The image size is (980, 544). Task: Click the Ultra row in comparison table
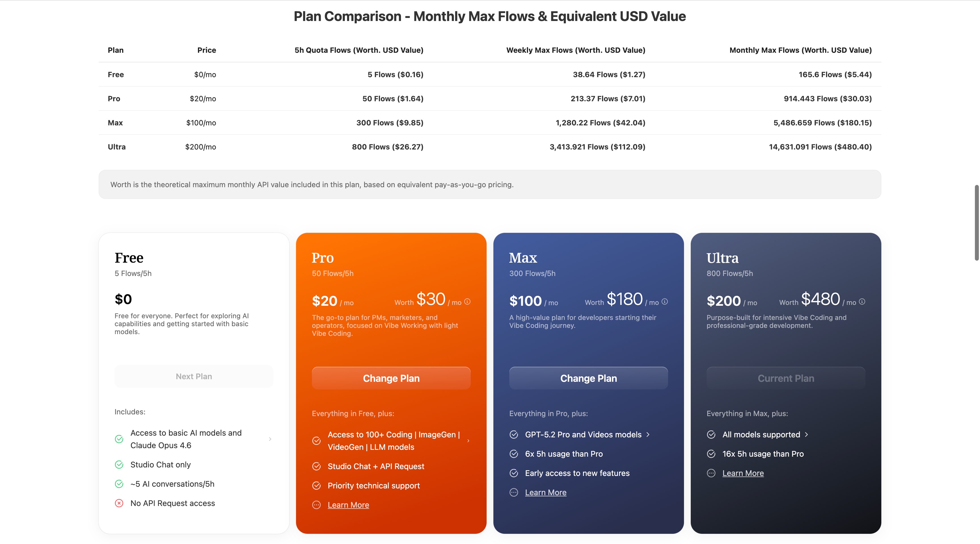tap(490, 147)
